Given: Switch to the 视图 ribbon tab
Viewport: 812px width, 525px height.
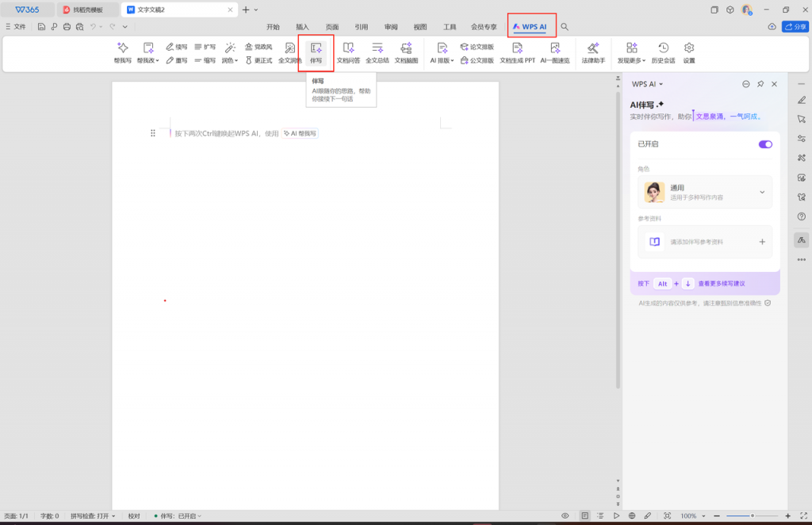Looking at the screenshot, I should tap(420, 27).
